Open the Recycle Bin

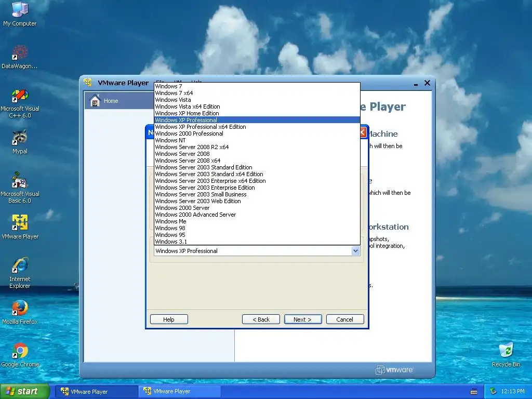(x=506, y=355)
